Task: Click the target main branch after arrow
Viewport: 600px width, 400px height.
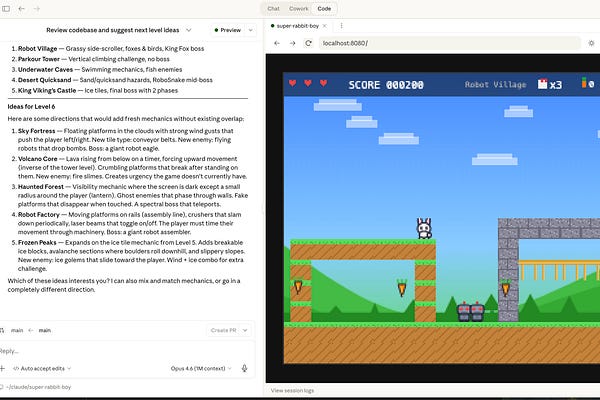Action: click(44, 330)
